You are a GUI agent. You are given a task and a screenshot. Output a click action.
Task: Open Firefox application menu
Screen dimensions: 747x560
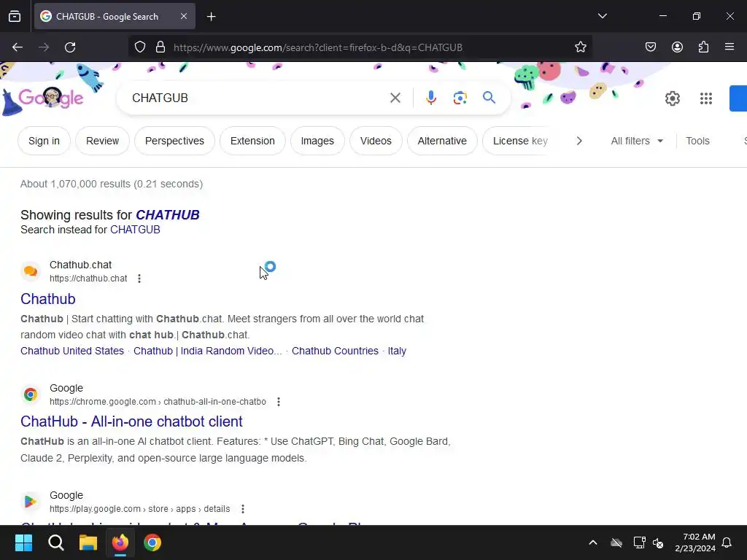coord(729,47)
